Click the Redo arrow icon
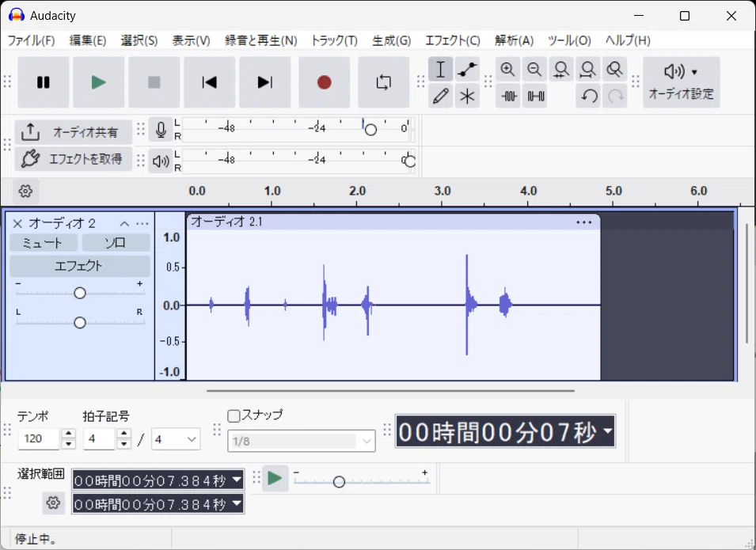Screen dimensions: 756x550 tap(615, 96)
